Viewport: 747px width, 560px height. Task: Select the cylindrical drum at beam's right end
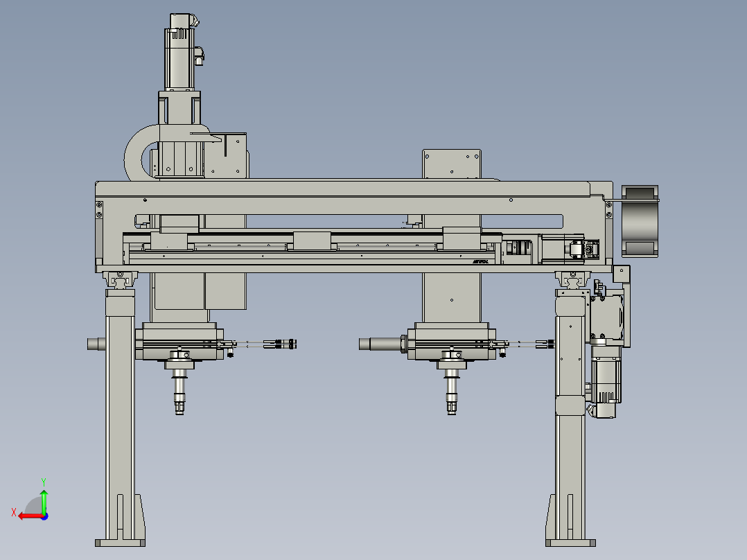point(640,222)
